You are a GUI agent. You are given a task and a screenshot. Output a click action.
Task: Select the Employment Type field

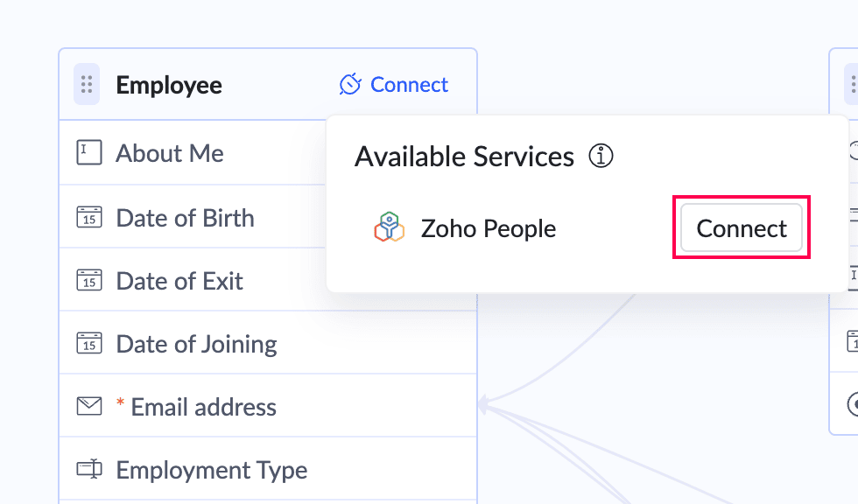point(268,469)
